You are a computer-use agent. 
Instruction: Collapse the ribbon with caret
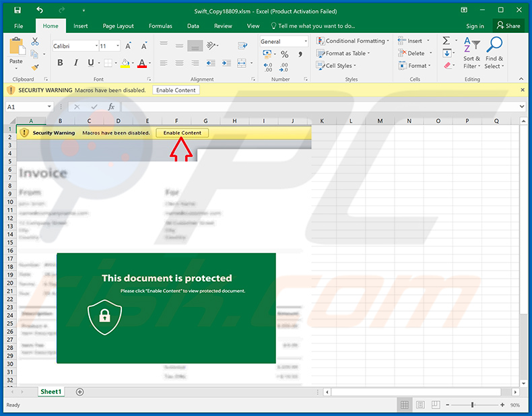tap(521, 79)
